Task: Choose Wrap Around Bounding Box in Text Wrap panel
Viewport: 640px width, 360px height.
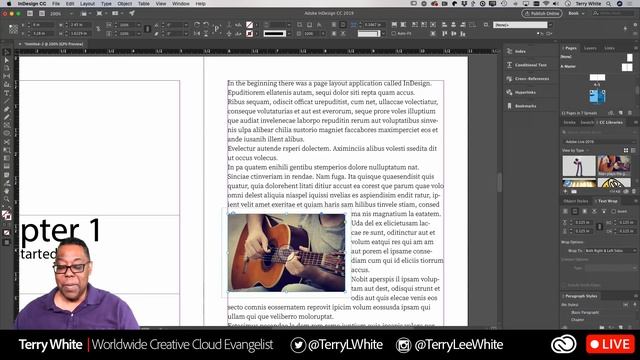Action: 575,211
